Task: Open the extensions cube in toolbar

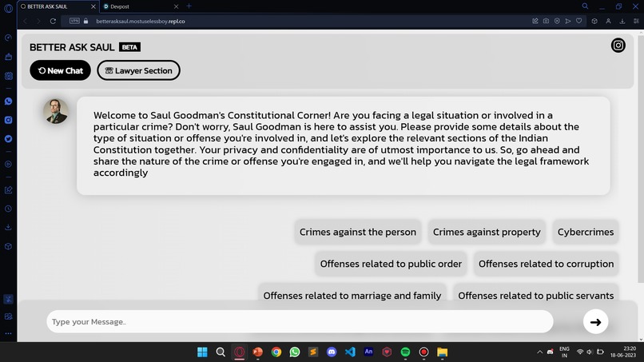Action: (594, 21)
